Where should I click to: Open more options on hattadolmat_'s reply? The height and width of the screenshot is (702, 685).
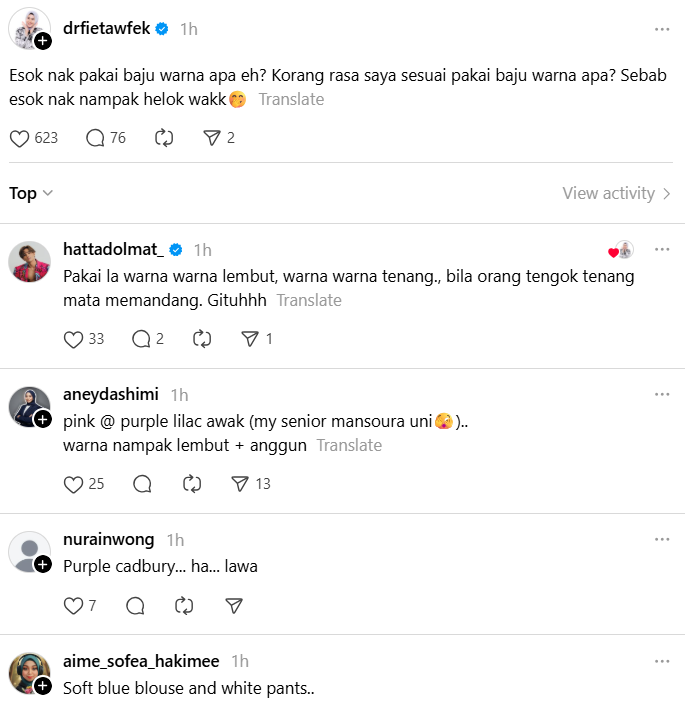click(661, 249)
